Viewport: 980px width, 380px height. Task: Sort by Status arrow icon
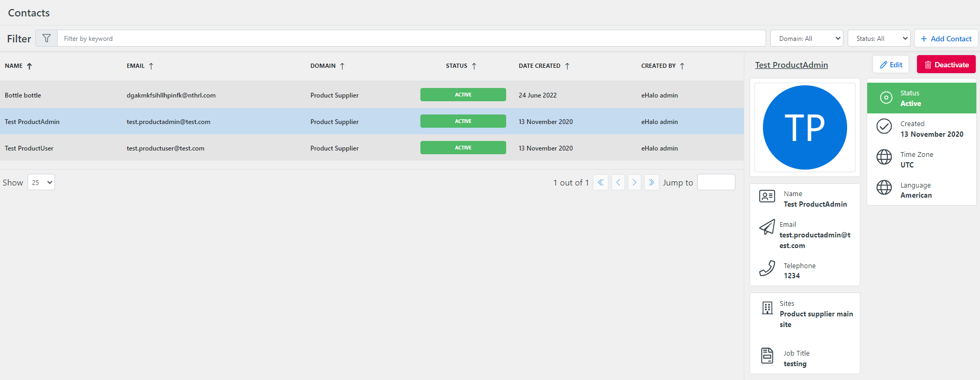pyautogui.click(x=474, y=66)
